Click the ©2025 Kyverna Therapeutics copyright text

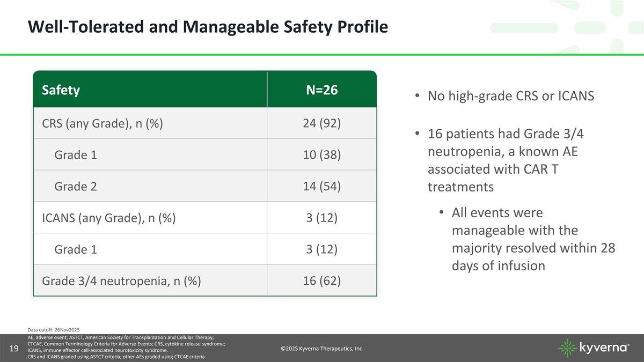pyautogui.click(x=322, y=349)
